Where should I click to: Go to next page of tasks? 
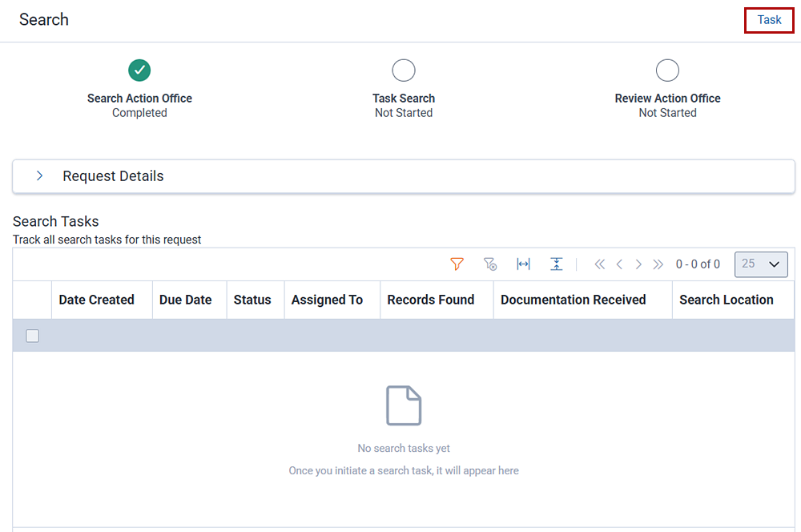pyautogui.click(x=638, y=264)
